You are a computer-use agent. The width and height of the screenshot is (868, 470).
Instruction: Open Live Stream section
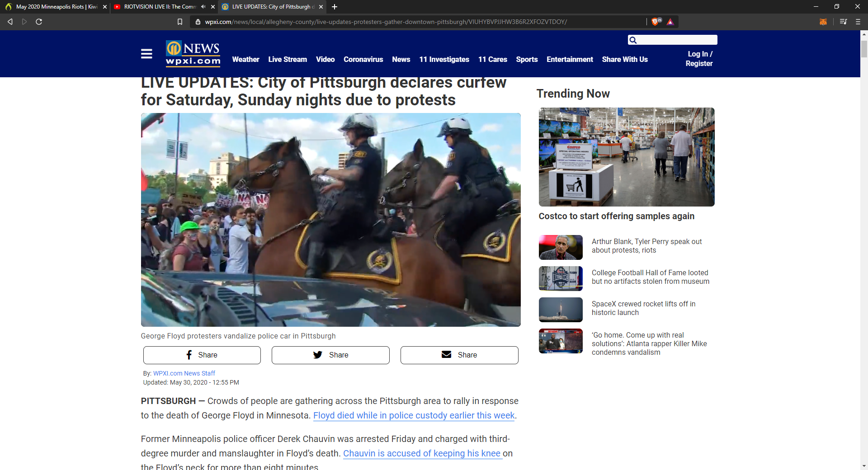(x=288, y=59)
